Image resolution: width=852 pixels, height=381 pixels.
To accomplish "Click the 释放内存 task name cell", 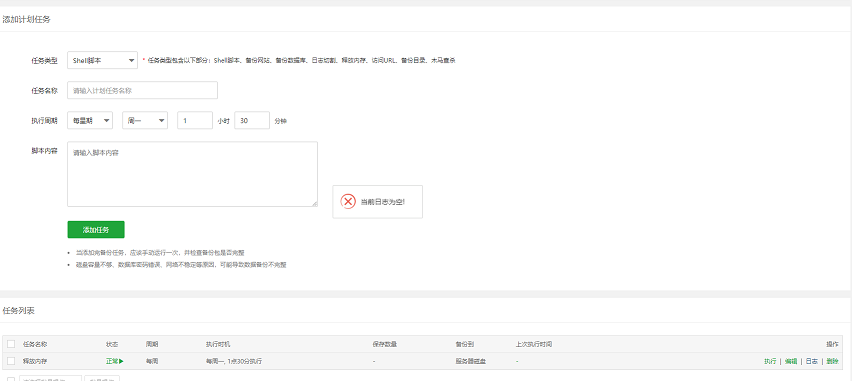I will (35, 361).
